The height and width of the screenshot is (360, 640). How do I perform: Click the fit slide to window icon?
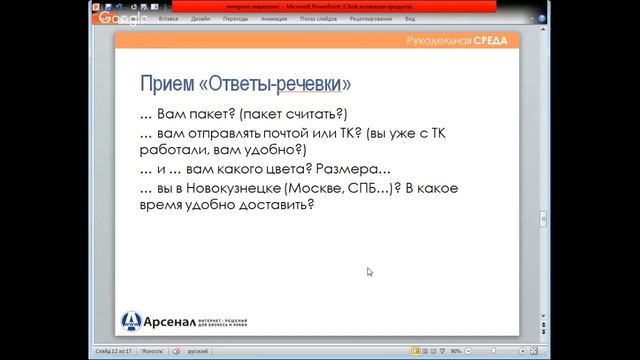(x=533, y=351)
